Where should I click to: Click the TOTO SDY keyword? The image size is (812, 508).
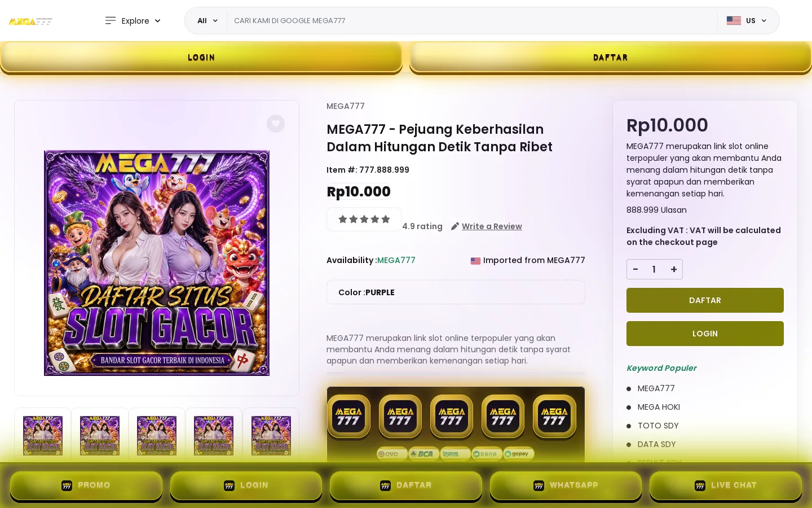[x=658, y=426]
